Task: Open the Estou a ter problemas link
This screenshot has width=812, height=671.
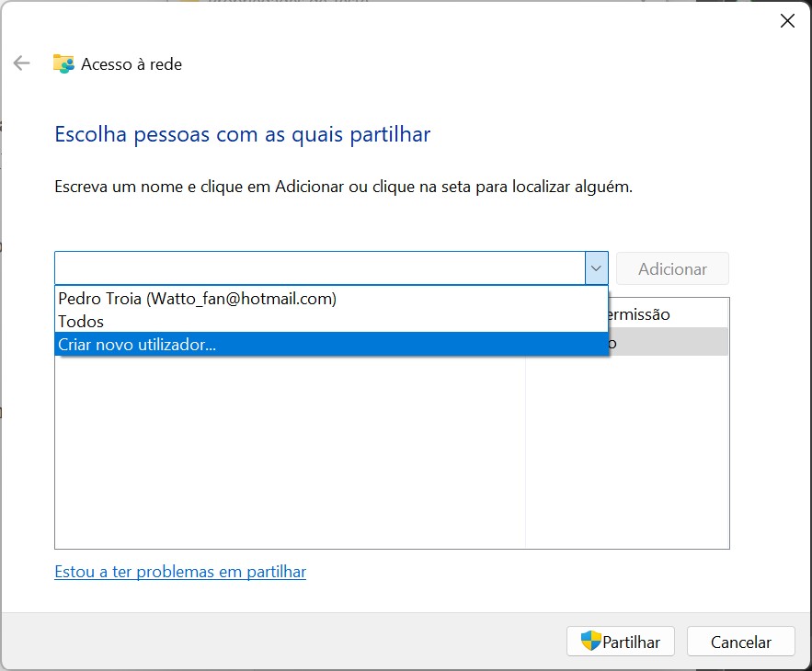Action: [180, 572]
